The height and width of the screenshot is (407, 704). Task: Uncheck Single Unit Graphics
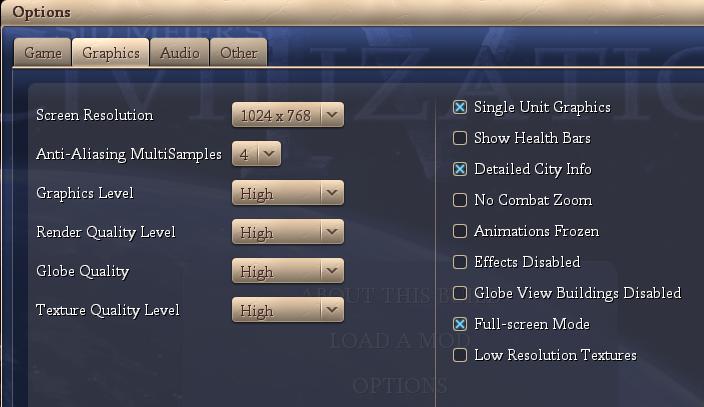coord(460,107)
